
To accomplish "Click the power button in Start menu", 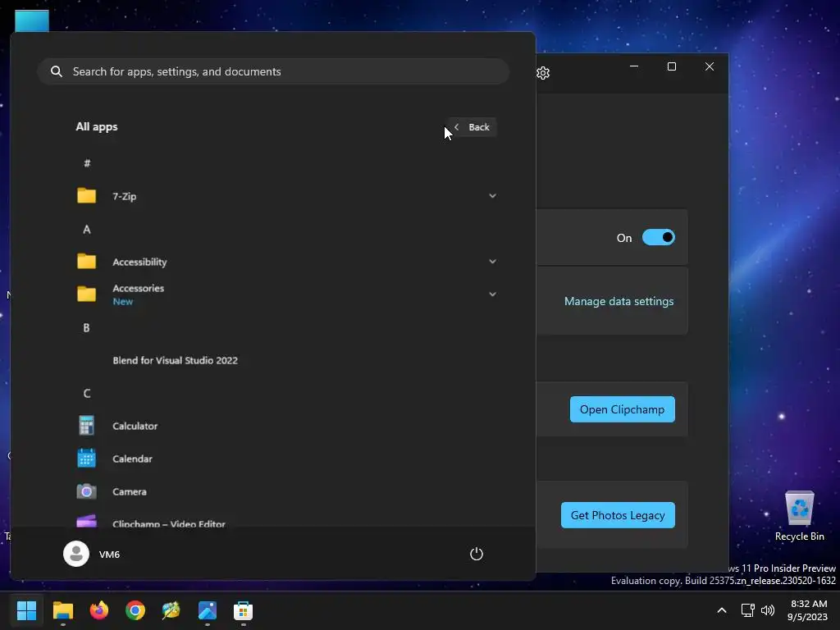I will (477, 554).
